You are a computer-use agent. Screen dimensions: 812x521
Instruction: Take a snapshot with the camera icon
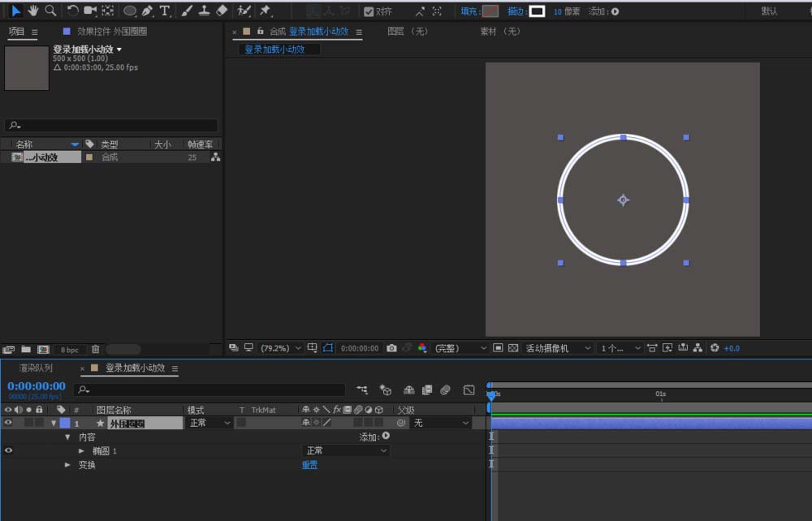tap(391, 348)
